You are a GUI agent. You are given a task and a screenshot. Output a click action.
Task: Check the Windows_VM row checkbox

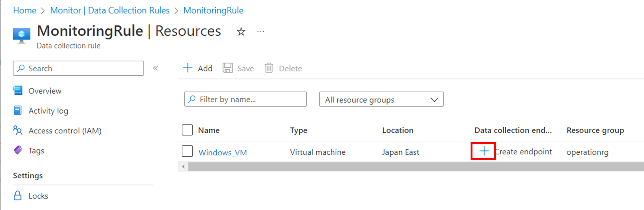[x=187, y=151]
